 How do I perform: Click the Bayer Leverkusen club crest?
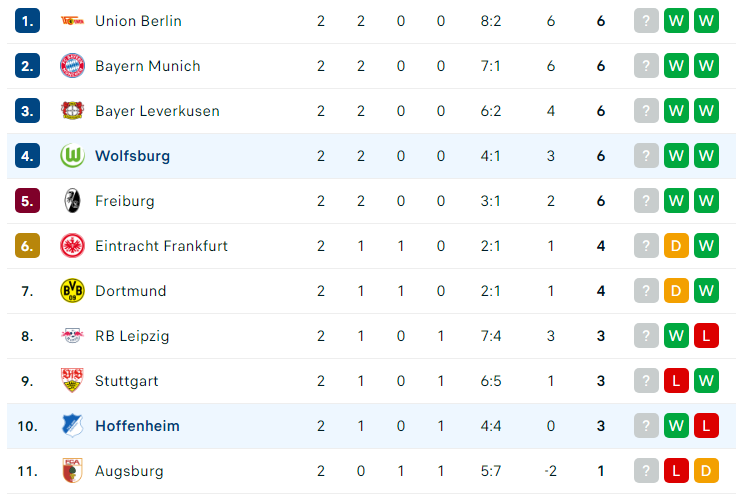pos(72,111)
